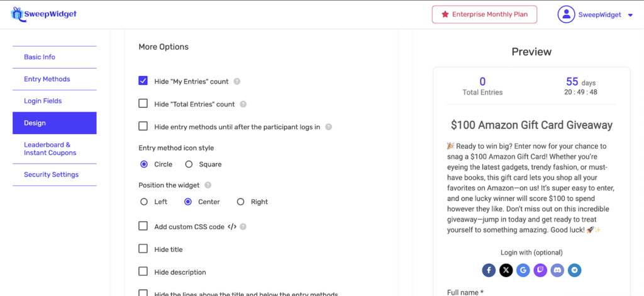Open Leaderboard & Instant Coupons section

click(50, 149)
